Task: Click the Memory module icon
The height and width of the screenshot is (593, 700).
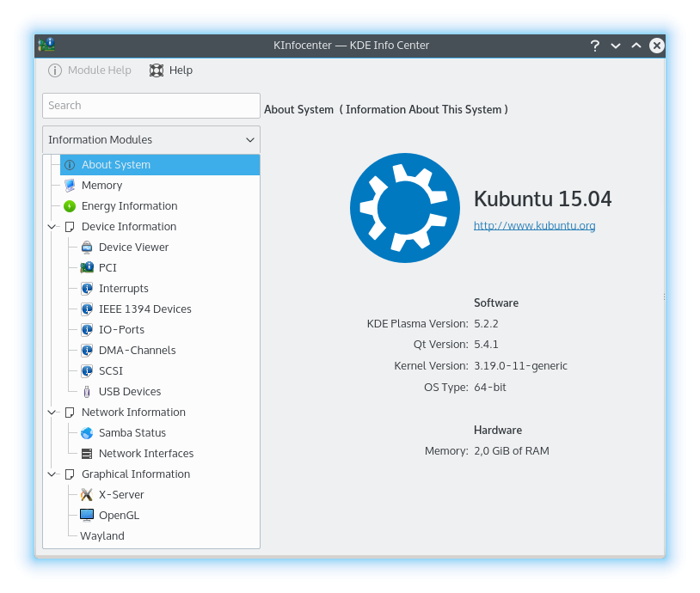Action: pyautogui.click(x=70, y=186)
